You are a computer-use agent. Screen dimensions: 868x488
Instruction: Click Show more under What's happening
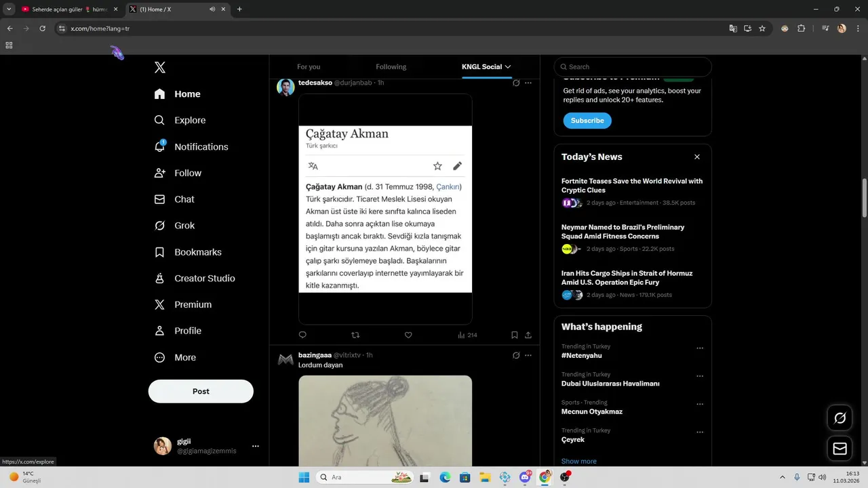click(579, 461)
